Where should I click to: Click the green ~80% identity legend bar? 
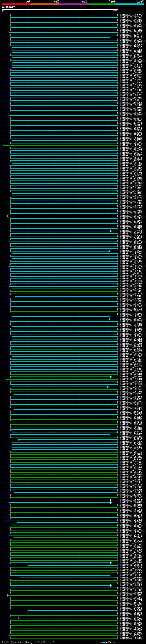[x=101, y=4]
